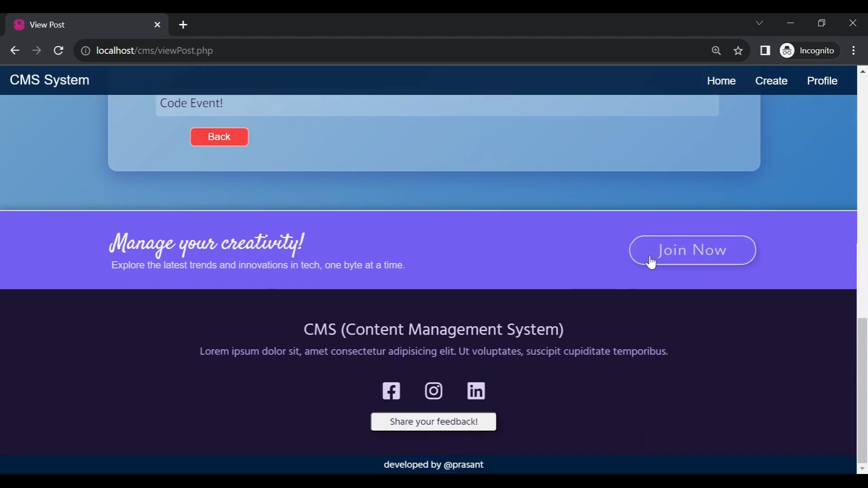The height and width of the screenshot is (488, 868).
Task: Toggle the browser side panel icon
Action: pyautogui.click(x=765, y=51)
